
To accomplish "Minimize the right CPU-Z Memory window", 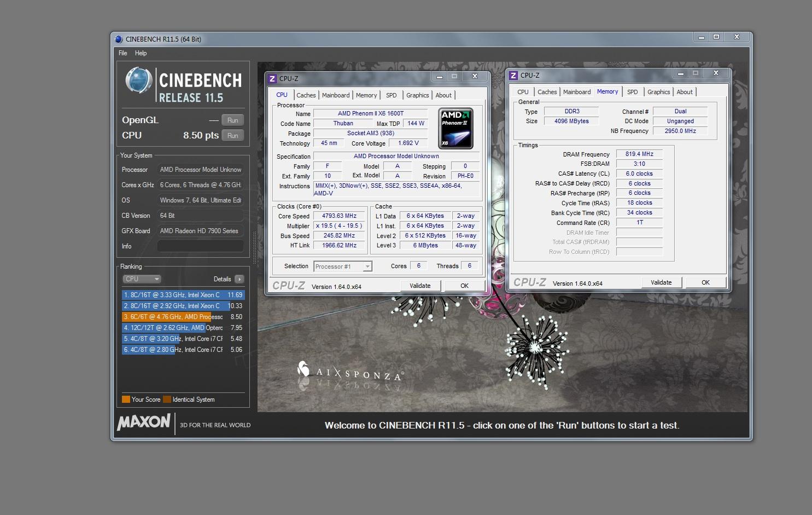I will point(681,73).
